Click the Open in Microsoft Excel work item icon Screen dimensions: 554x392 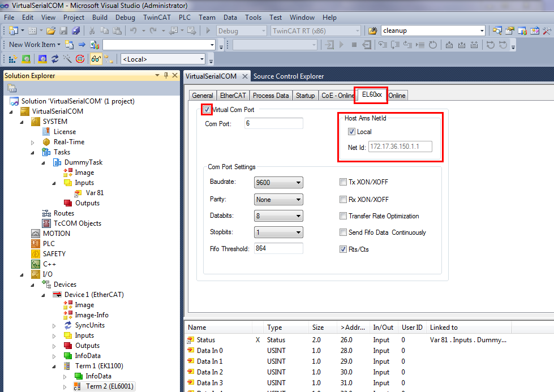pos(95,45)
